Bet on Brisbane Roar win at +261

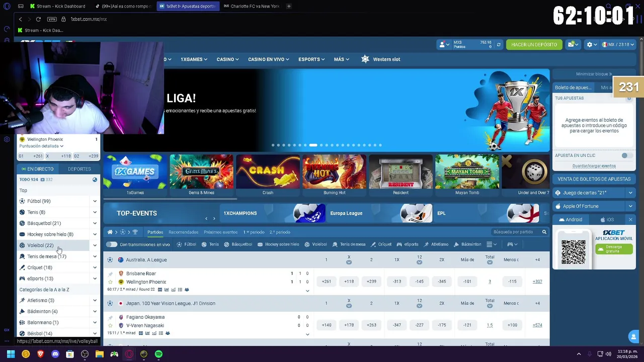pos(326,282)
